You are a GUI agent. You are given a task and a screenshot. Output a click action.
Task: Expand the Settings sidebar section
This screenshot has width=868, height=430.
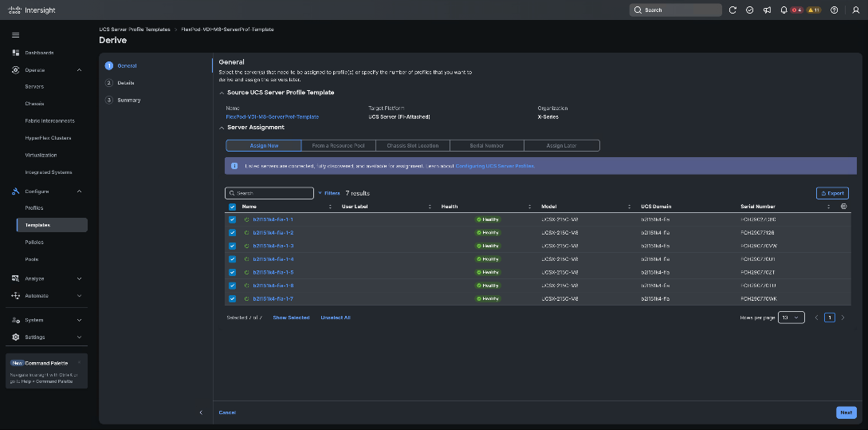coord(79,337)
